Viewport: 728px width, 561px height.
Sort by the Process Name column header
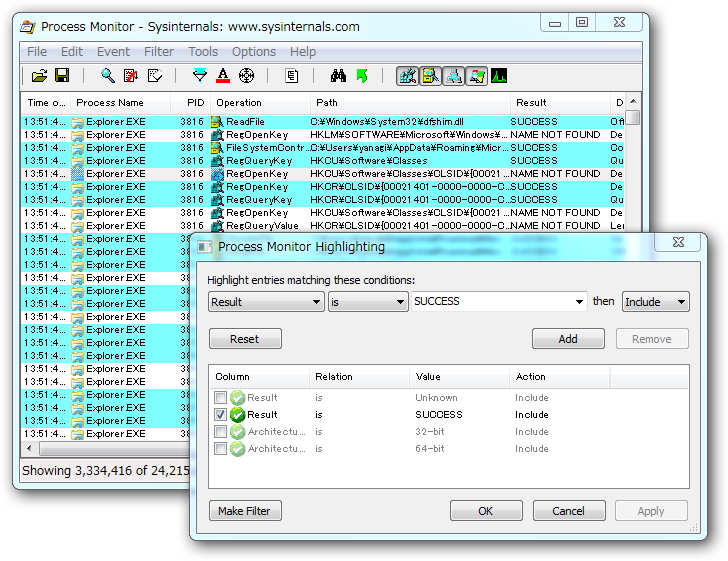pos(120,103)
